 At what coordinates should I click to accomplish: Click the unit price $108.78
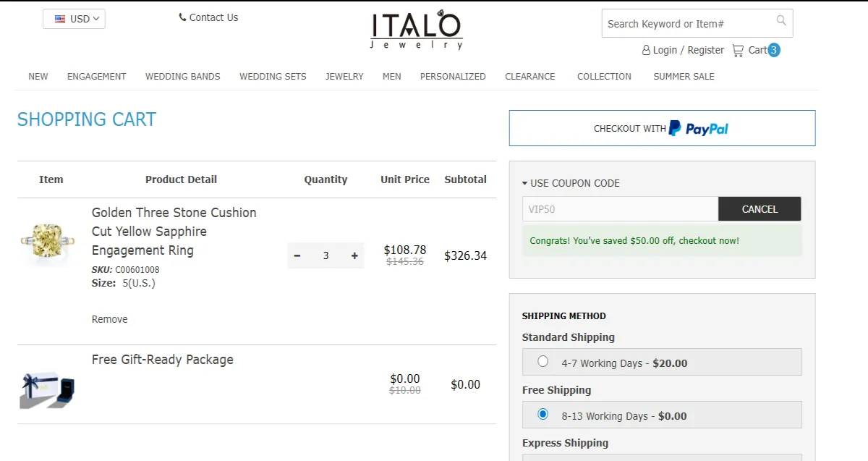click(x=405, y=250)
